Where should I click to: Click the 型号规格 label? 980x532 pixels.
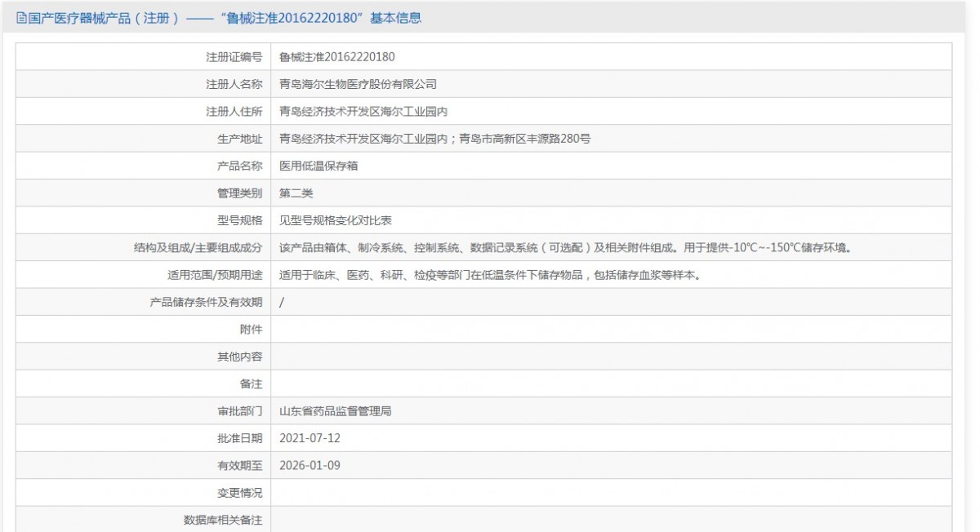pyautogui.click(x=240, y=220)
